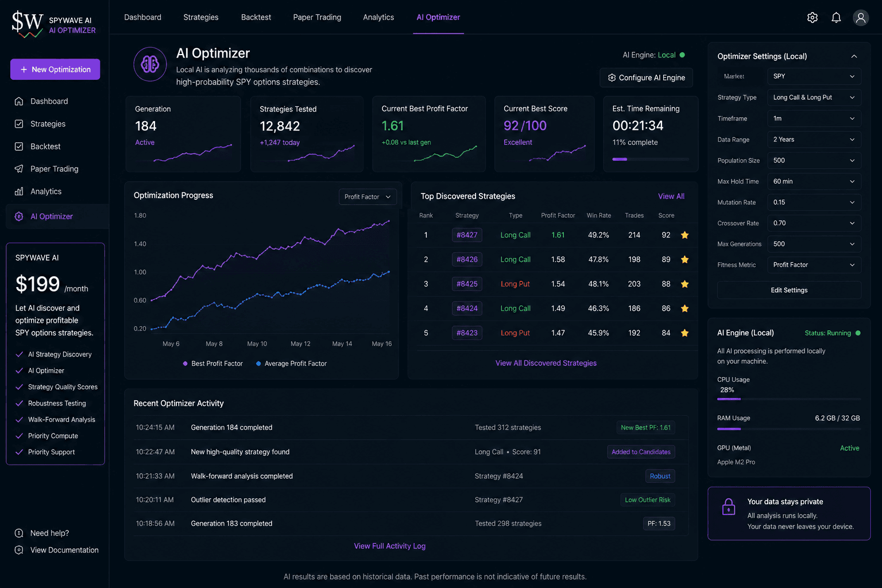This screenshot has height=588, width=882.
Task: Click the CPU Usage 28% bar
Action: point(788,399)
